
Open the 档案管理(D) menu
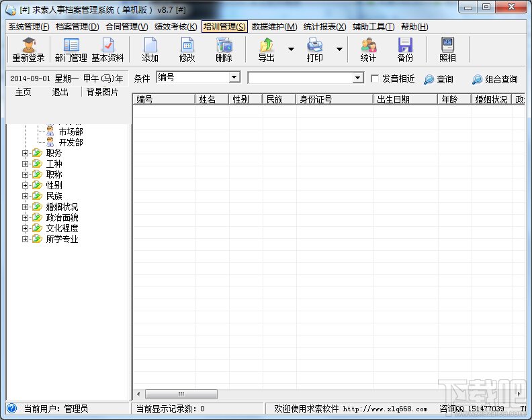(x=77, y=27)
